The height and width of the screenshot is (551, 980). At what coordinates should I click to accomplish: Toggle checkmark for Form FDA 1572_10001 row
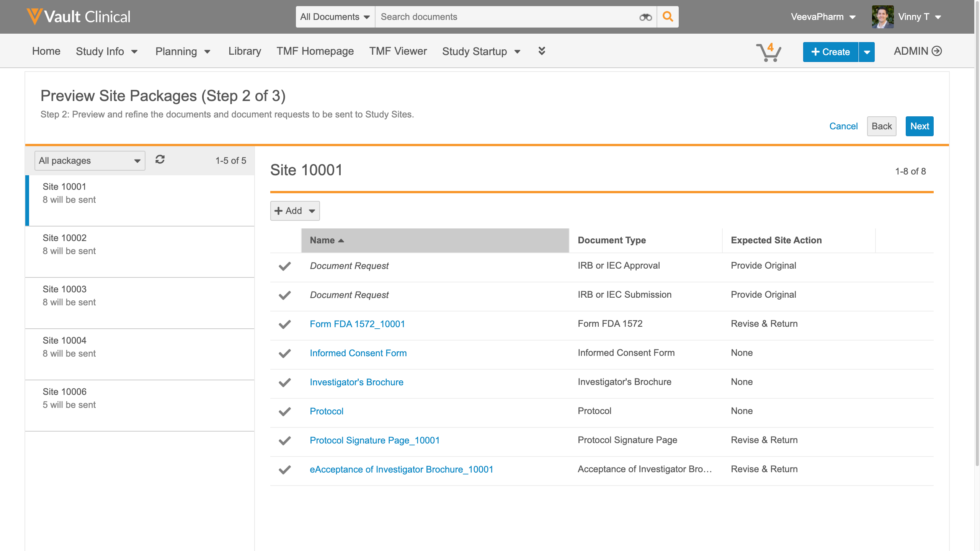coord(285,324)
